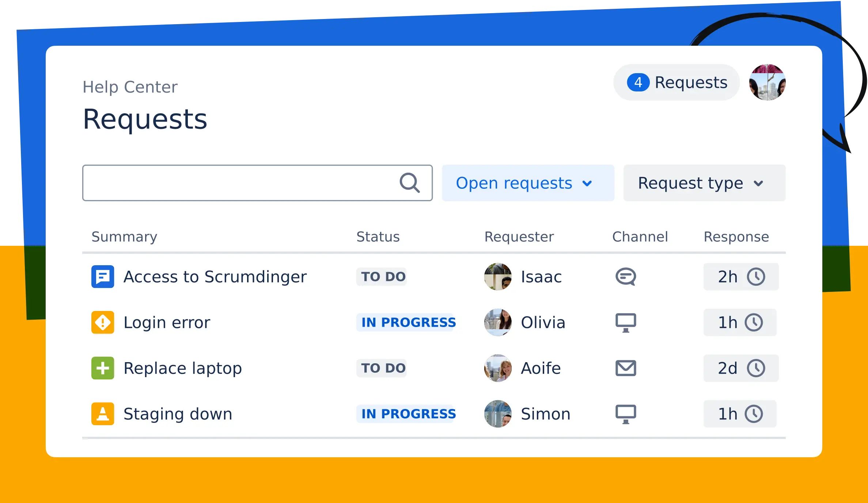The height and width of the screenshot is (503, 868).
Task: Open the Help Center breadcrumb link
Action: click(130, 87)
